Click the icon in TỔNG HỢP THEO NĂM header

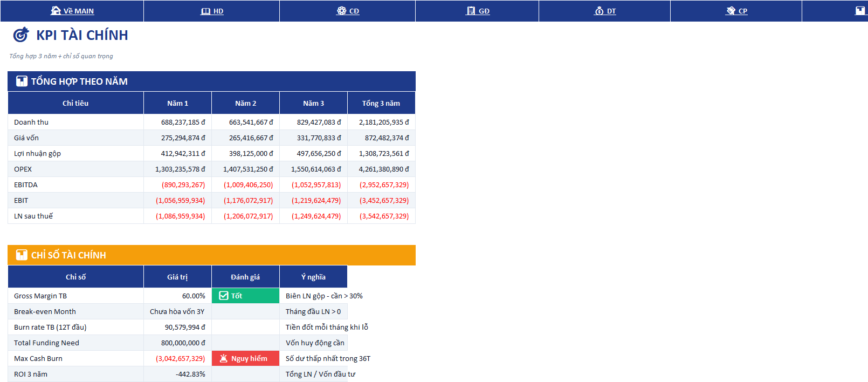point(22,81)
